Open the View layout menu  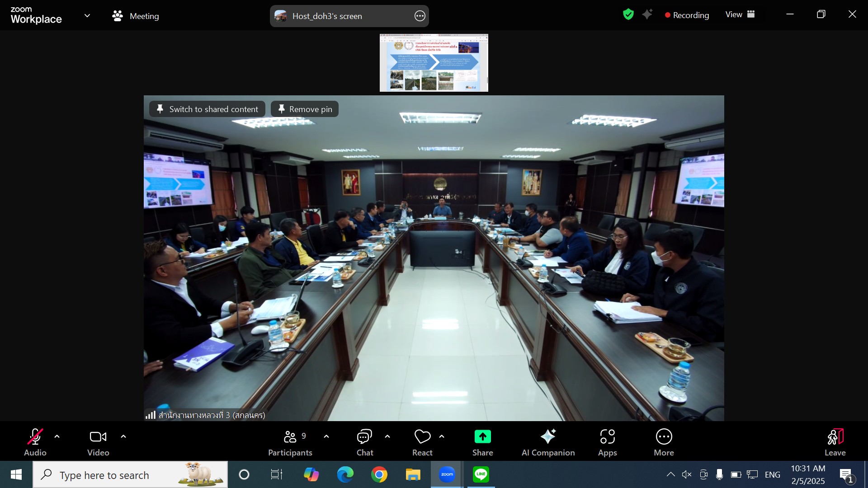pos(740,14)
